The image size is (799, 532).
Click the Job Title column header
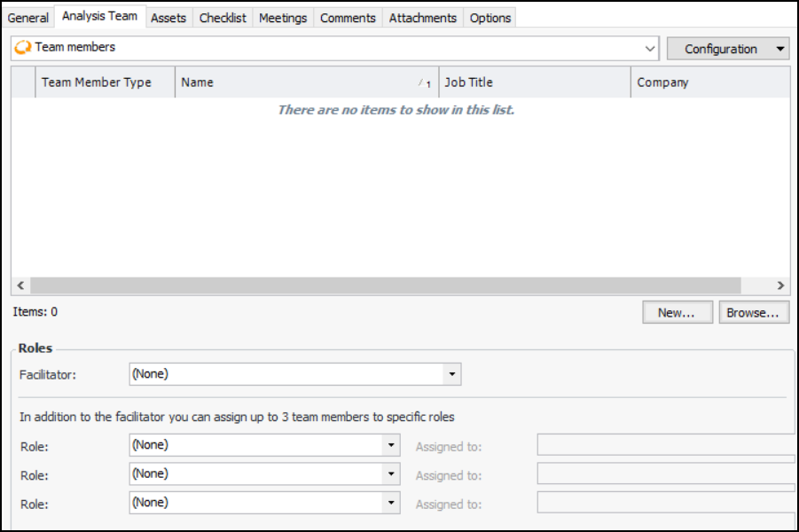(535, 82)
